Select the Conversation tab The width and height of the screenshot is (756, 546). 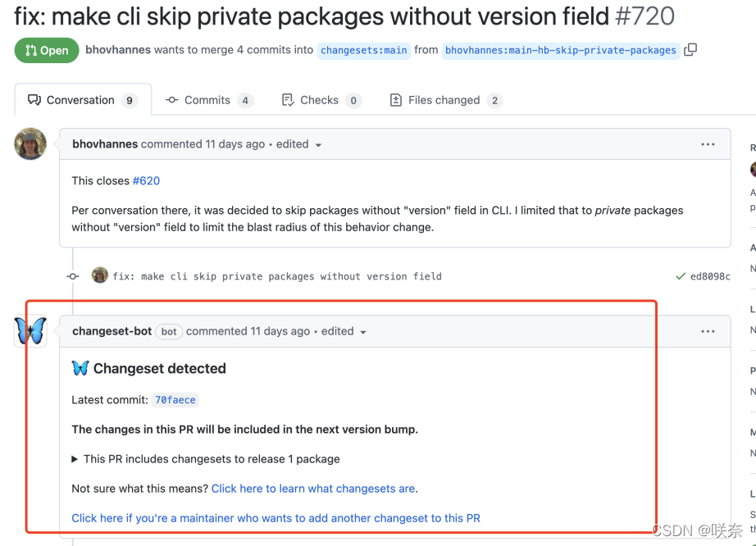(x=80, y=100)
